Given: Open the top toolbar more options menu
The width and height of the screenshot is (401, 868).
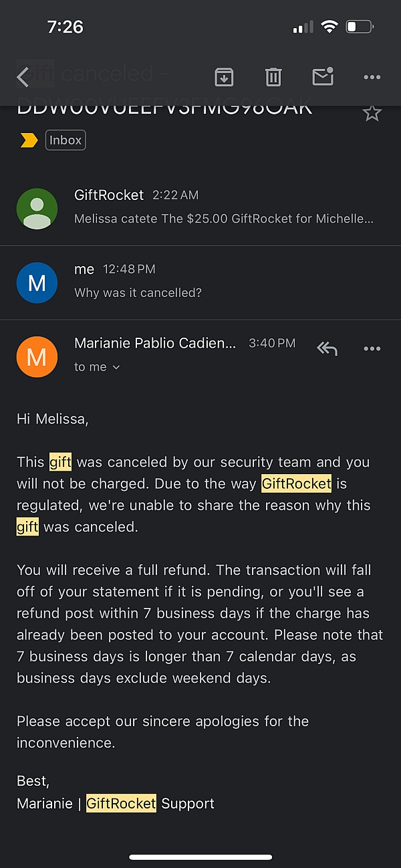Looking at the screenshot, I should coord(372,77).
